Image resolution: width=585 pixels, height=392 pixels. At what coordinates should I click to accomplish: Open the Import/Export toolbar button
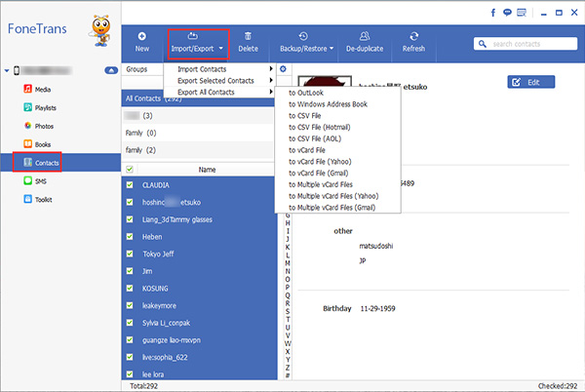pyautogui.click(x=197, y=43)
